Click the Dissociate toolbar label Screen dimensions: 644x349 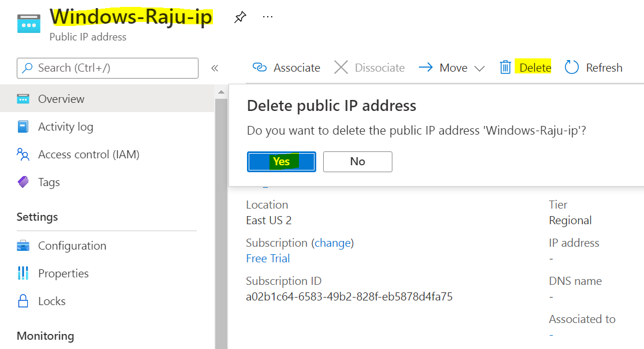click(x=380, y=68)
